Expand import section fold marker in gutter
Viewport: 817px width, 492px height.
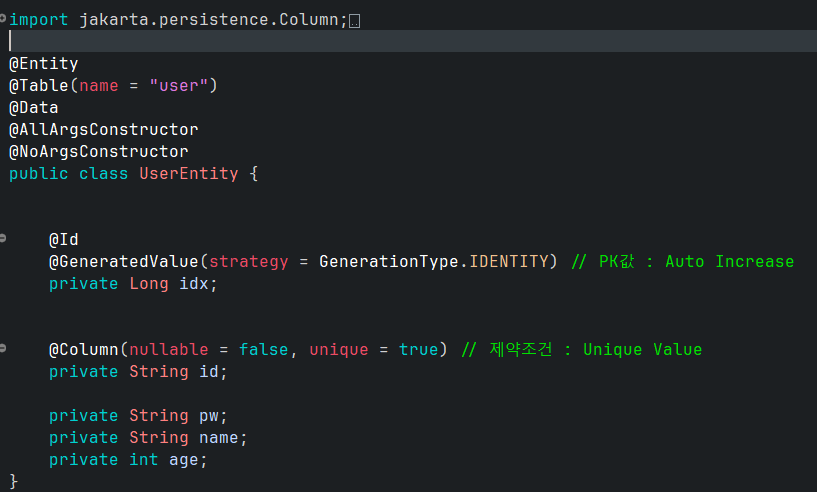point(3,19)
